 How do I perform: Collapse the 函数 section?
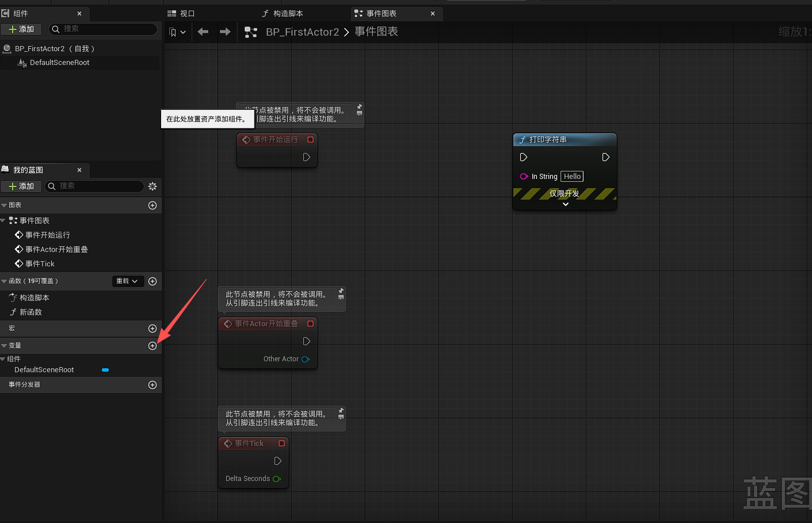[x=4, y=281]
